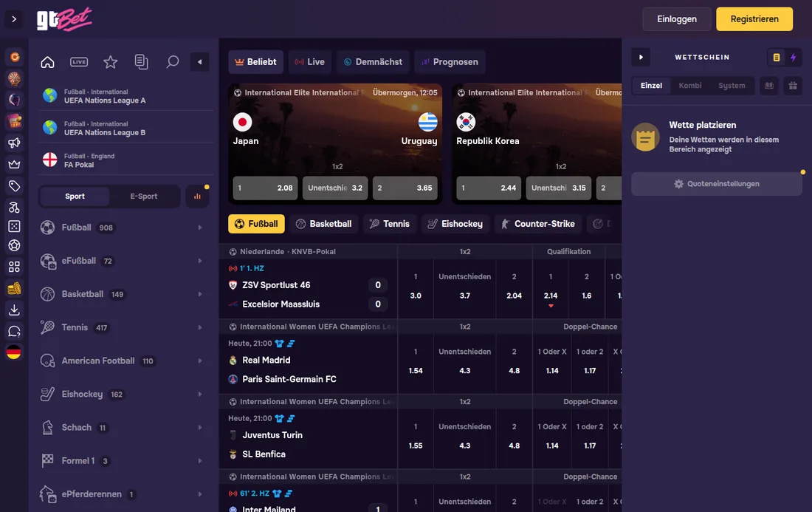The height and width of the screenshot is (512, 812).
Task: Click the download app icon in sidebar
Action: pyautogui.click(x=14, y=310)
